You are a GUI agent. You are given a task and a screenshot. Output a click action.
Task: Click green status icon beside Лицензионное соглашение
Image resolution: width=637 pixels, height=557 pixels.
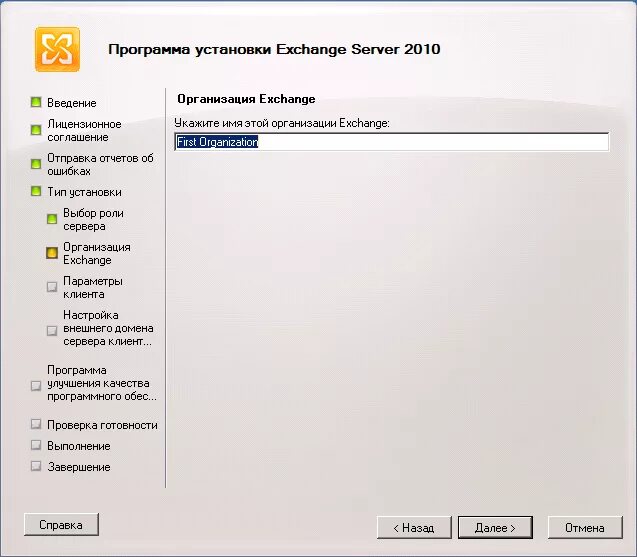(36, 130)
